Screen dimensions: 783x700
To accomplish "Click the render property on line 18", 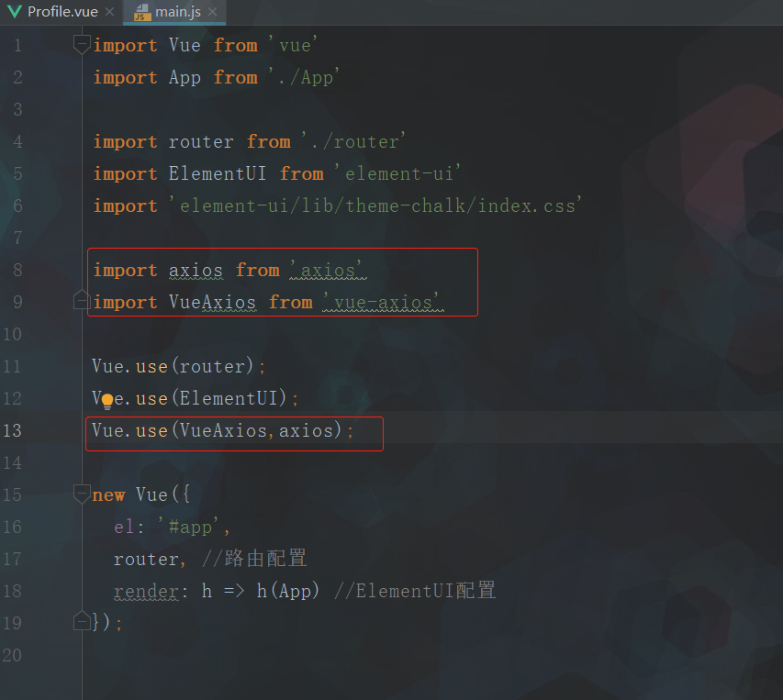I will (146, 591).
